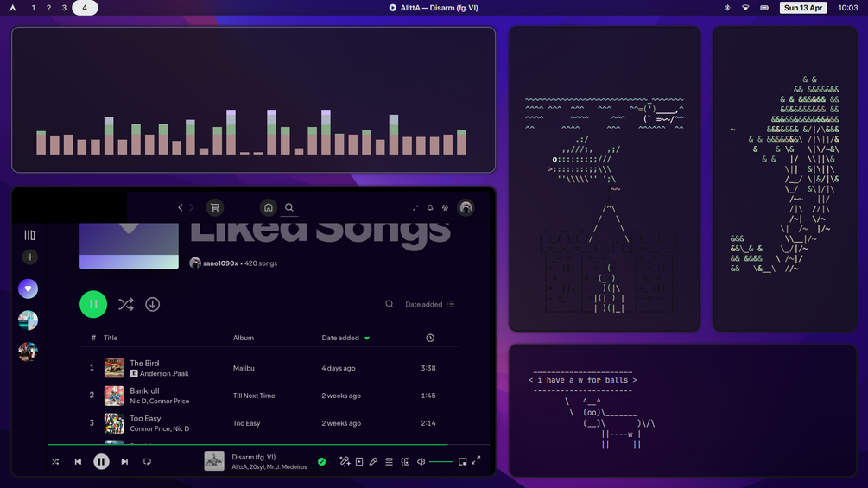Go back with the left arrow in Spotify

click(x=180, y=207)
